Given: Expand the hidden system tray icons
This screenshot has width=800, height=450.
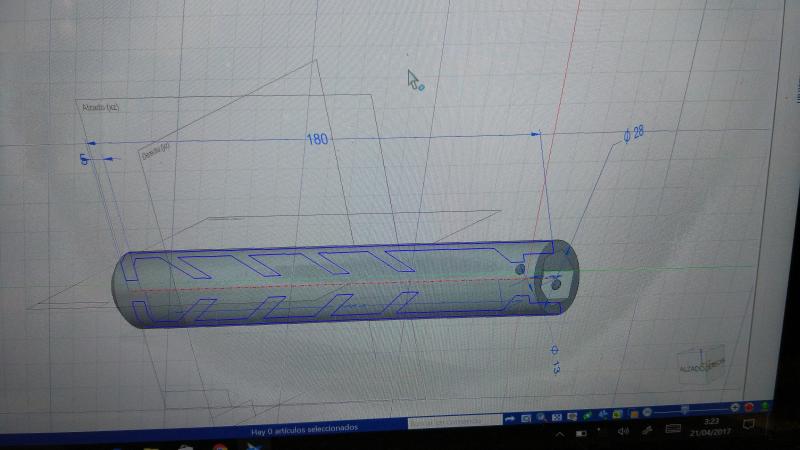Looking at the screenshot, I should pos(559,433).
